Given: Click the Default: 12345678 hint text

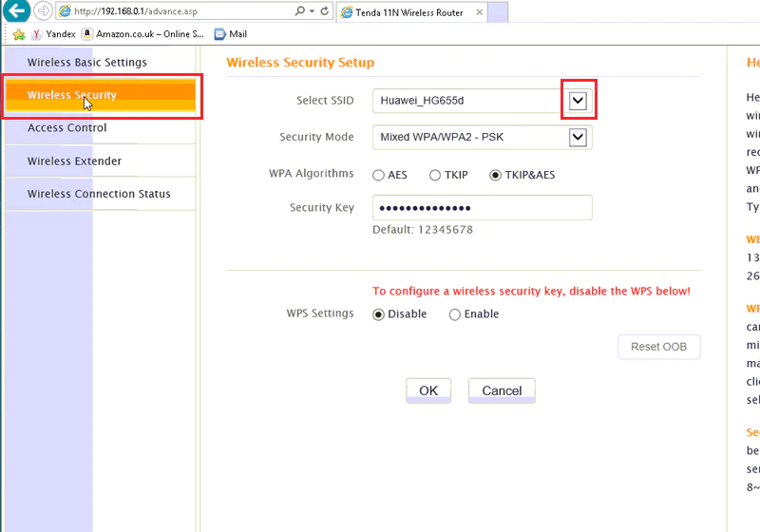Looking at the screenshot, I should (x=423, y=230).
